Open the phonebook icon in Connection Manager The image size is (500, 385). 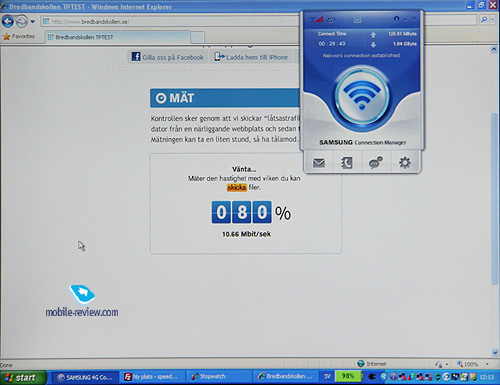coord(347,163)
